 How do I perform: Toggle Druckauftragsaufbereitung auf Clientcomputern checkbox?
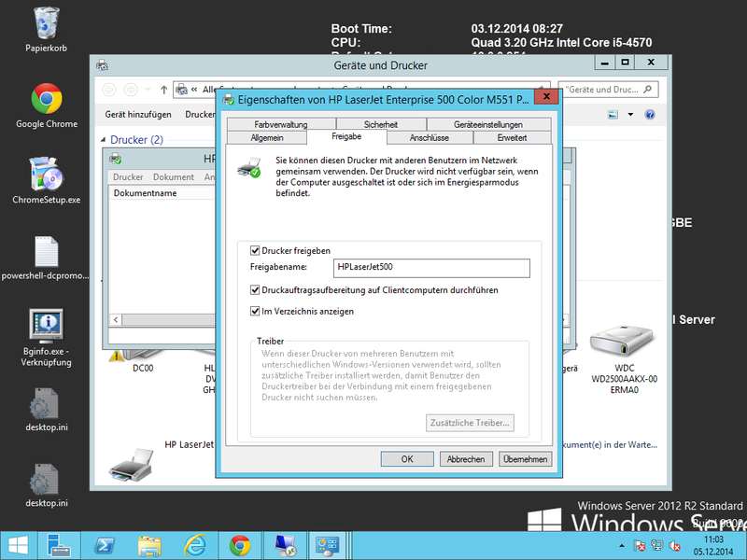(255, 290)
